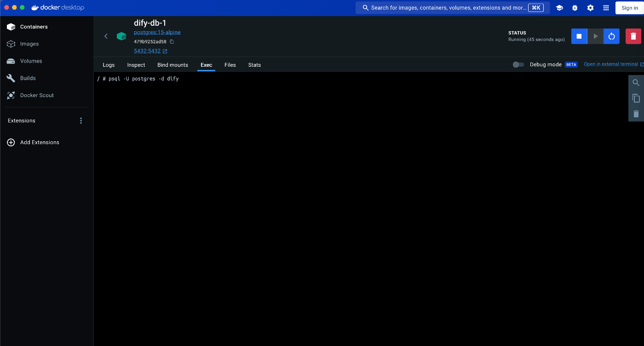Copy terminal contents with the copy icon
This screenshot has width=644, height=346.
[636, 98]
